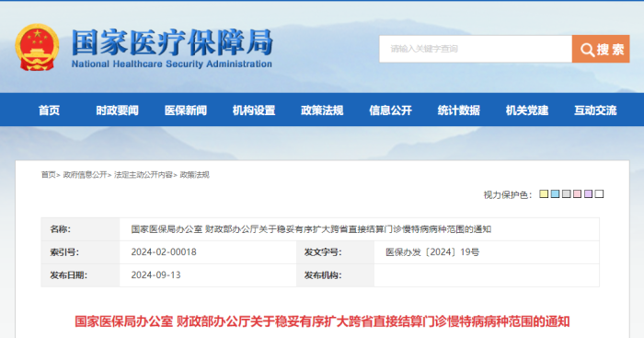This screenshot has width=644, height=338.
Task: Select the yellow eye-protection color swatch
Action: [x=544, y=193]
